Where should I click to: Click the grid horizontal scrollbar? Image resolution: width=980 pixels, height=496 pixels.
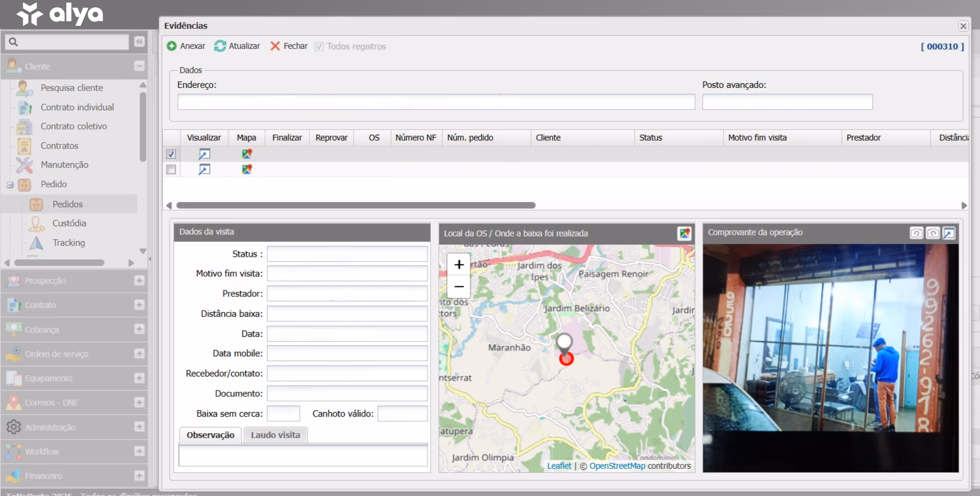tap(356, 205)
